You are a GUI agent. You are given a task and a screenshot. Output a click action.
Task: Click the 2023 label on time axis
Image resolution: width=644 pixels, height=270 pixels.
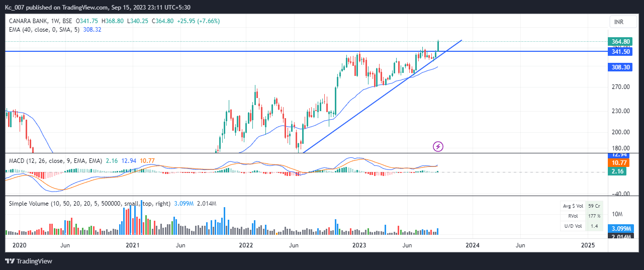click(359, 245)
